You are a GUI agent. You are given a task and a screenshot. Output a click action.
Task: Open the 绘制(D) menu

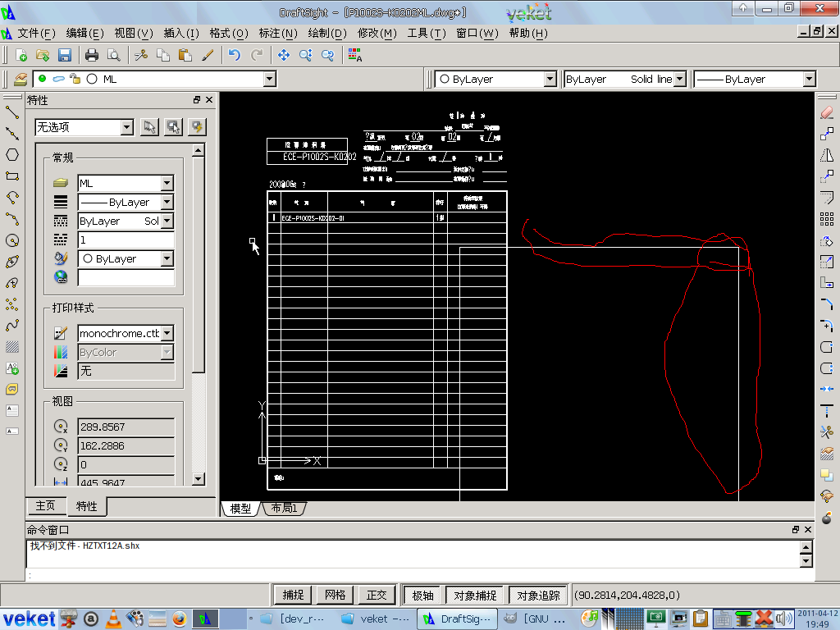[x=326, y=33]
